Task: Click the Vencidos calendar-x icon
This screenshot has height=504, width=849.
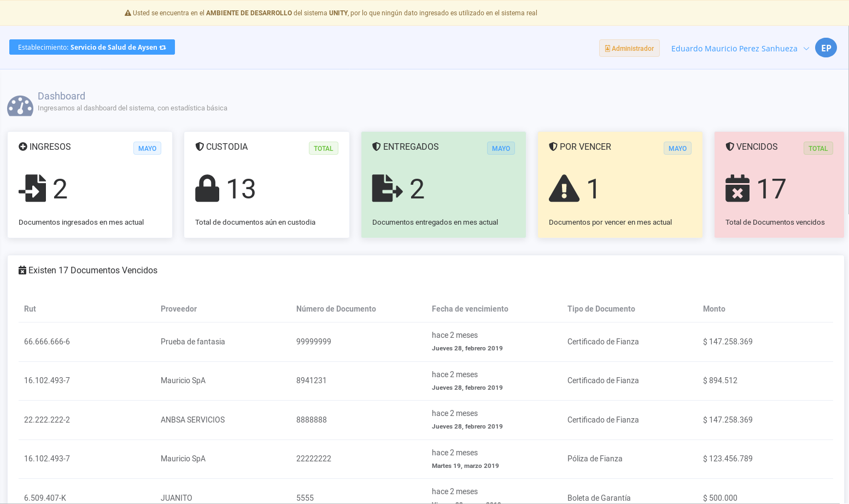Action: pos(737,189)
